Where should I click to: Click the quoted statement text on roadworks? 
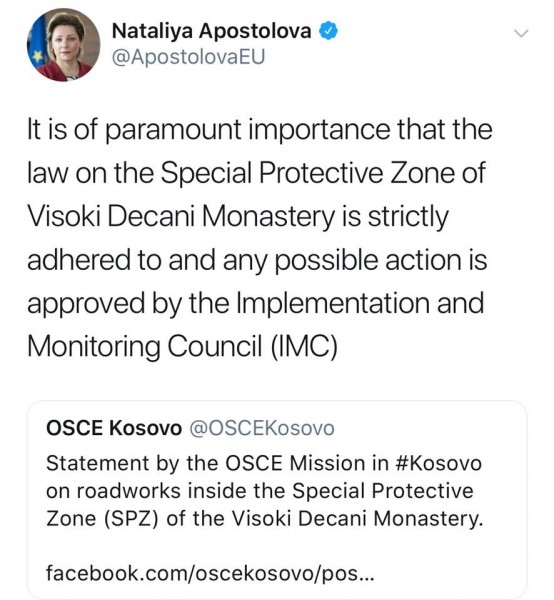[x=264, y=491]
